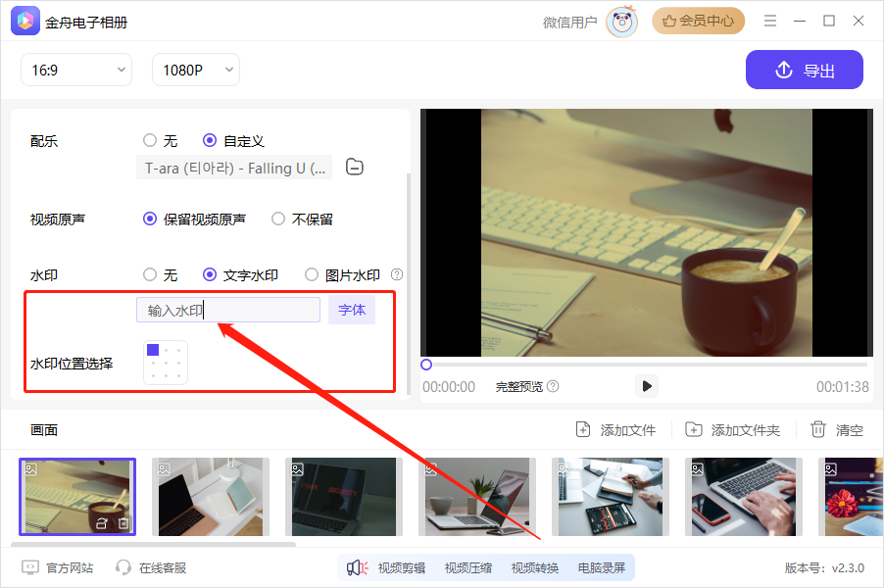Click the 微信用户 username label
The image size is (884, 588).
pos(570,22)
